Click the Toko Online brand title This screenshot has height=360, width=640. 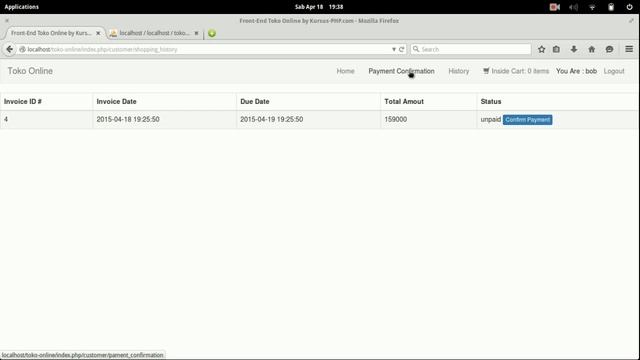(x=30, y=71)
